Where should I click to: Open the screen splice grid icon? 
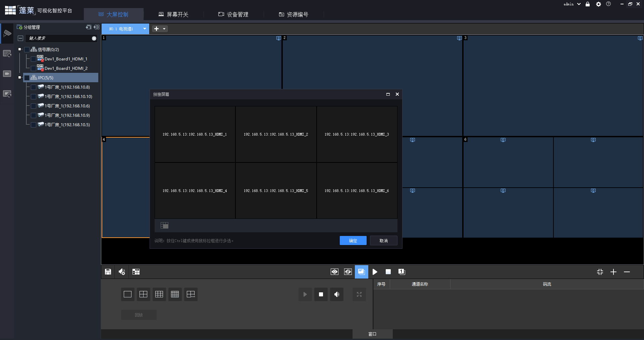click(x=136, y=272)
